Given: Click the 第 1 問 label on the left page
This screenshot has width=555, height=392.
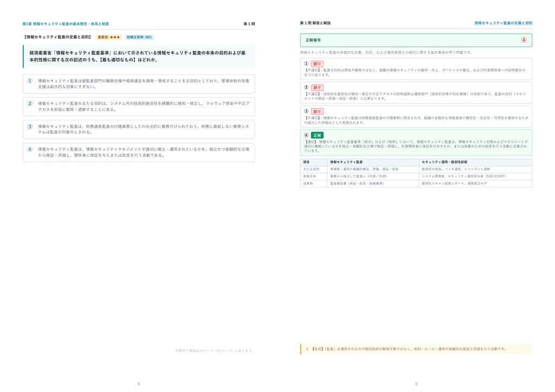Looking at the screenshot, I should tap(249, 24).
